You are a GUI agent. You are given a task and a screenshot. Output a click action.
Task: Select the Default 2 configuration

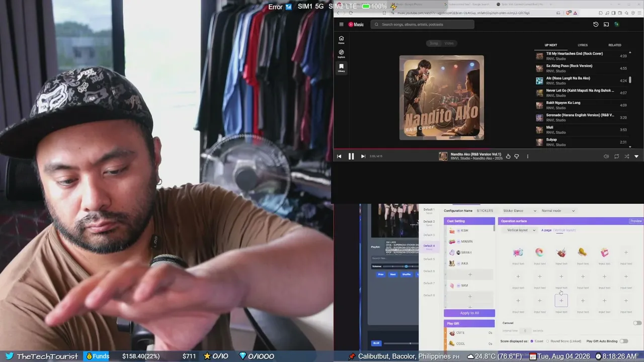[429, 223]
